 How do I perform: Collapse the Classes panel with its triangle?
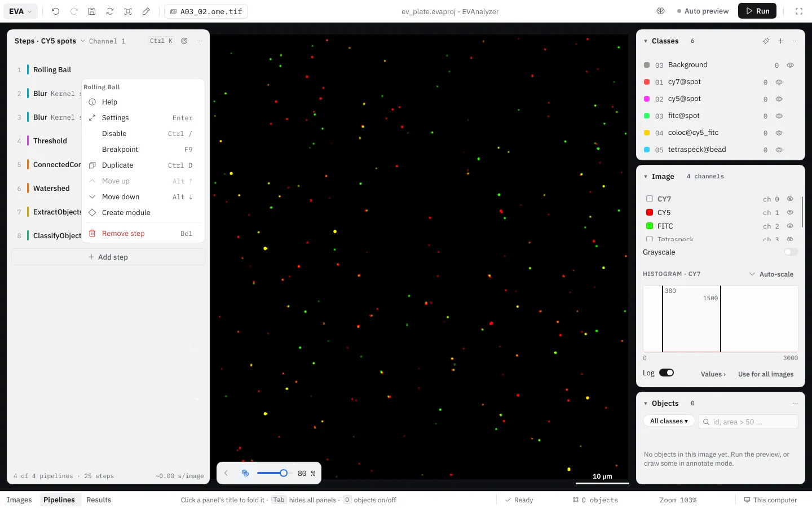click(x=646, y=41)
